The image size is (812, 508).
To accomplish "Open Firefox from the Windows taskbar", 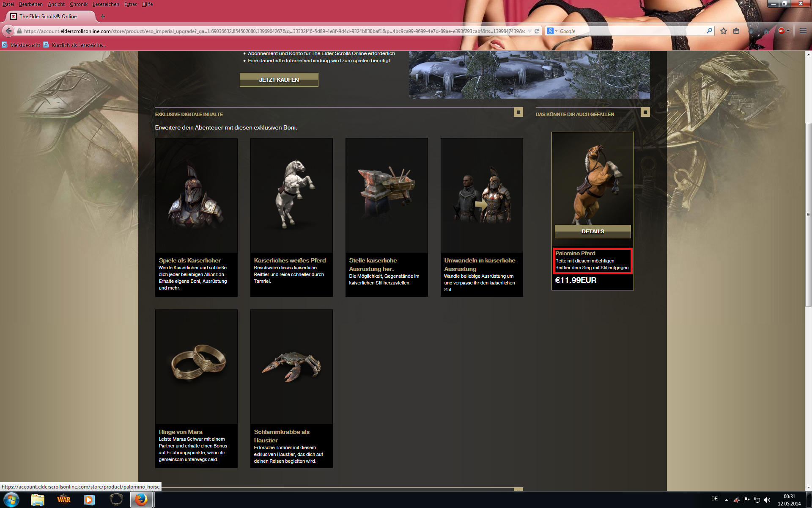I will coord(141,500).
